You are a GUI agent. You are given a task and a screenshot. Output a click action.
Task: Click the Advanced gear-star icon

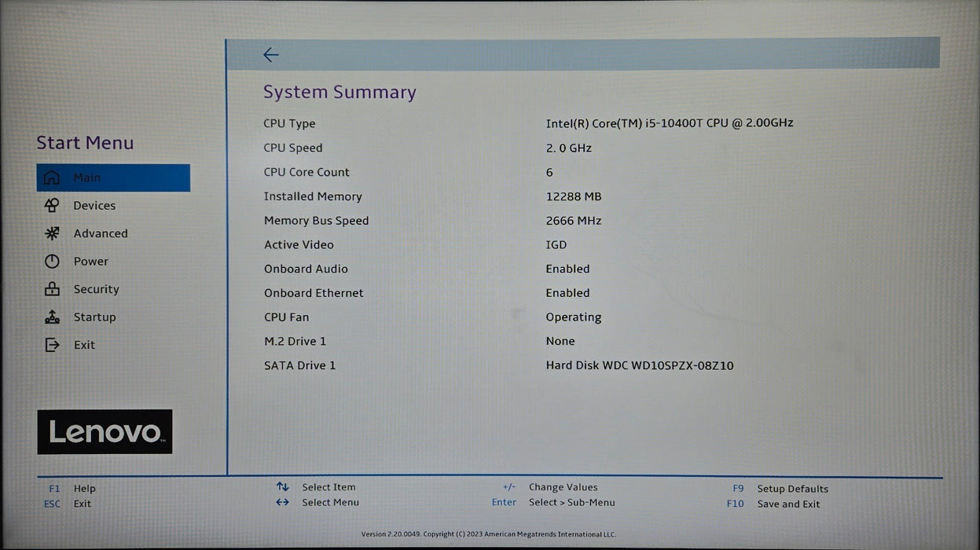tap(52, 233)
